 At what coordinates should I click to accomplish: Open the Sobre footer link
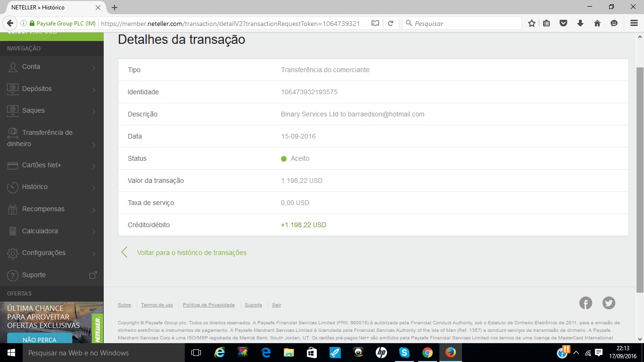point(124,305)
